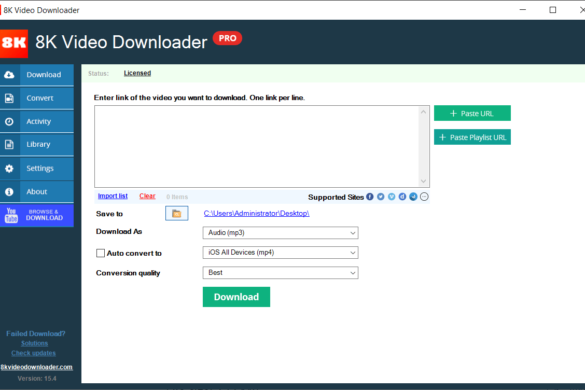Click the text area scrollbar up arrow

coord(423,112)
